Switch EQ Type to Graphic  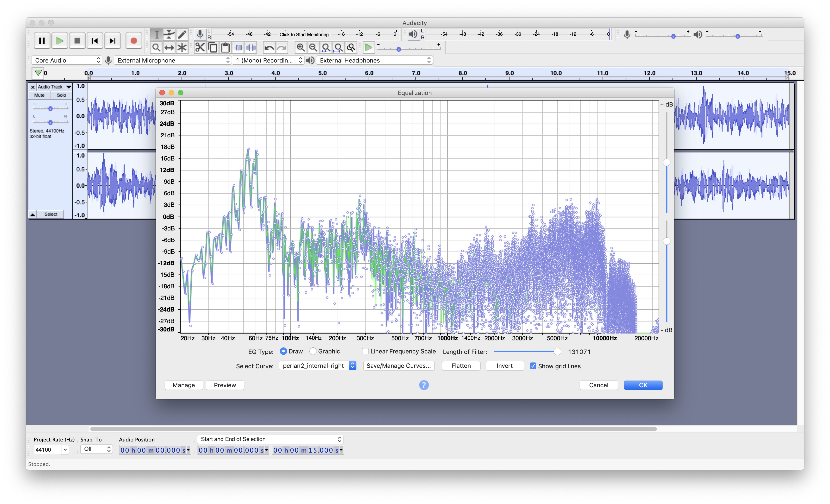click(313, 351)
